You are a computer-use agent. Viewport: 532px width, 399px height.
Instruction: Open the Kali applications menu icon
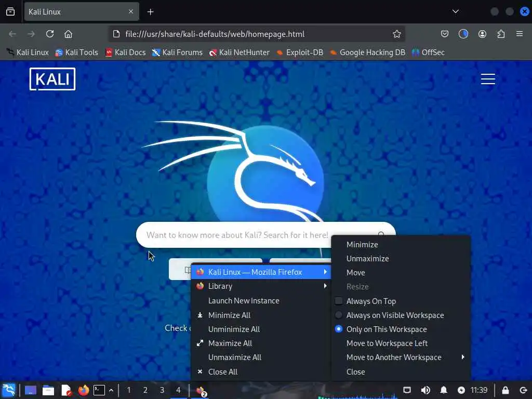[9, 390]
